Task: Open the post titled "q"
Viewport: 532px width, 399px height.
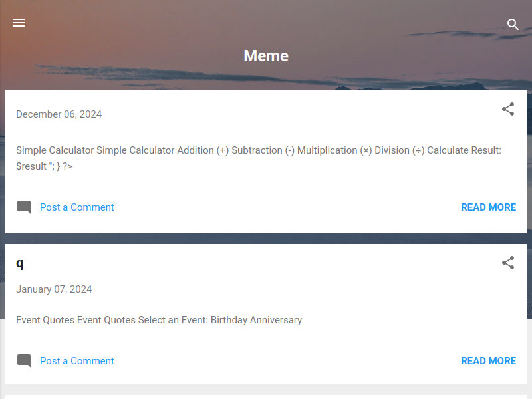Action: 20,263
